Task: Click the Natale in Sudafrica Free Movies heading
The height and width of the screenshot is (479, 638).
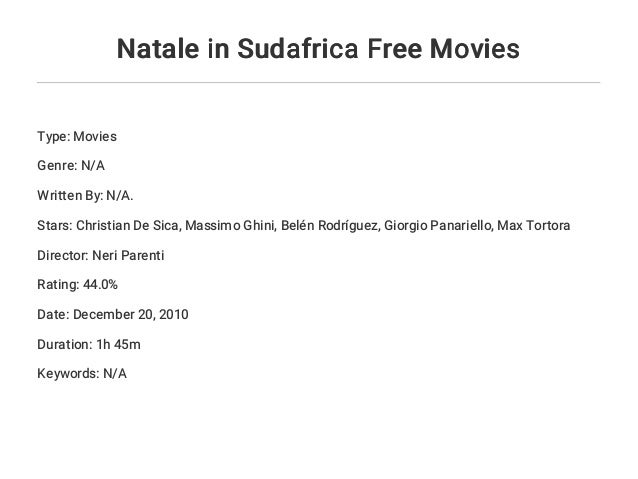Action: [x=318, y=48]
